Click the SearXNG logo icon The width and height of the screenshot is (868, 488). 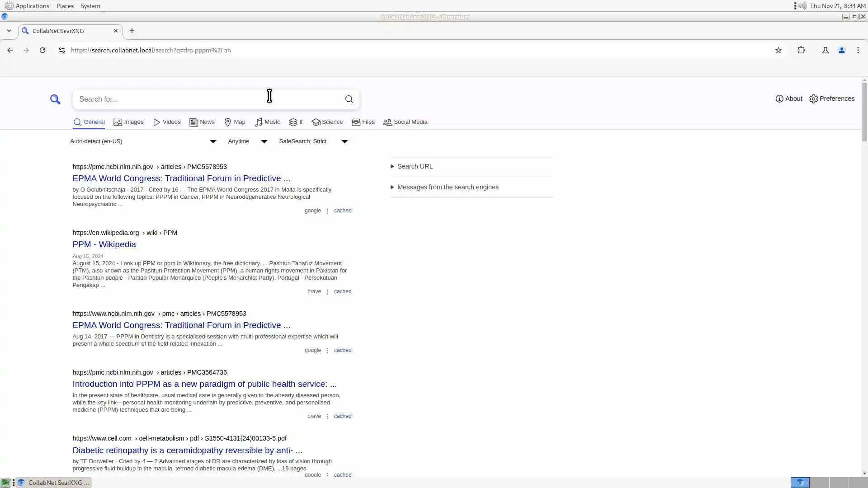tap(55, 99)
